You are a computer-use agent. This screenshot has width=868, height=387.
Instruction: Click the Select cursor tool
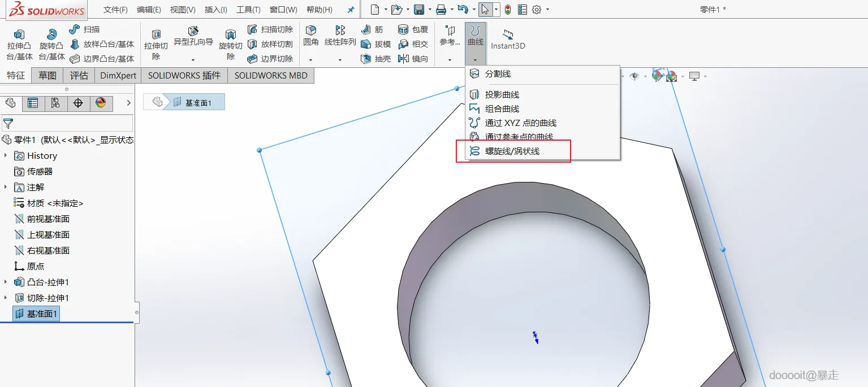pyautogui.click(x=485, y=10)
